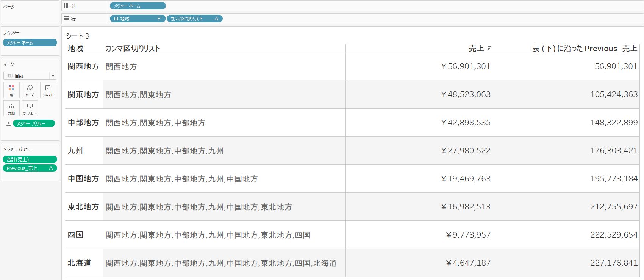
Task: Click the delta icon on カンマ区切りリスト pill
Action: [216, 19]
